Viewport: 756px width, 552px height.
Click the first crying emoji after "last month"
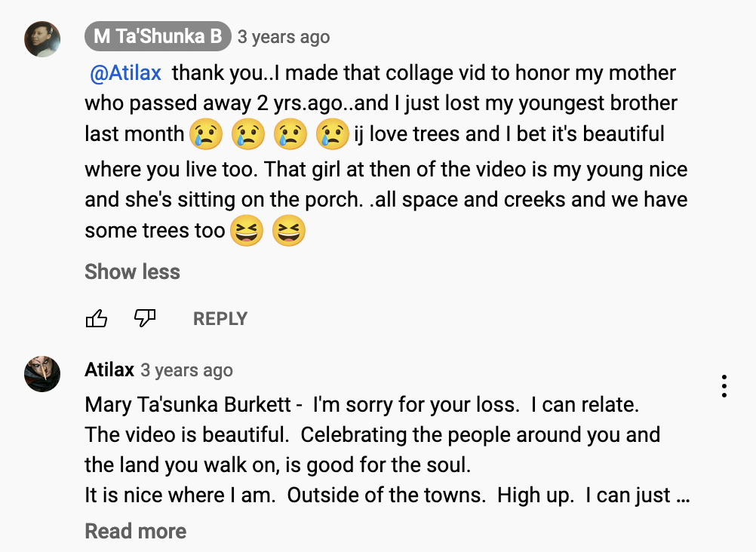click(x=206, y=134)
